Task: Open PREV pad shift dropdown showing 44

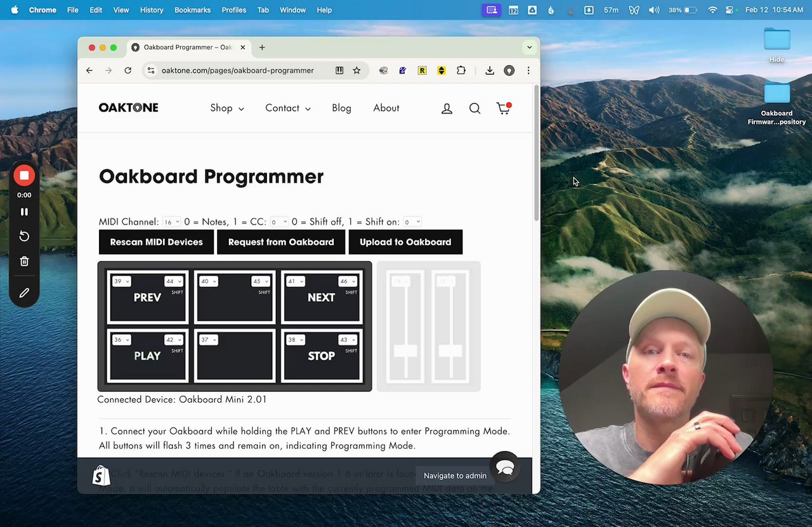Action: tap(174, 282)
